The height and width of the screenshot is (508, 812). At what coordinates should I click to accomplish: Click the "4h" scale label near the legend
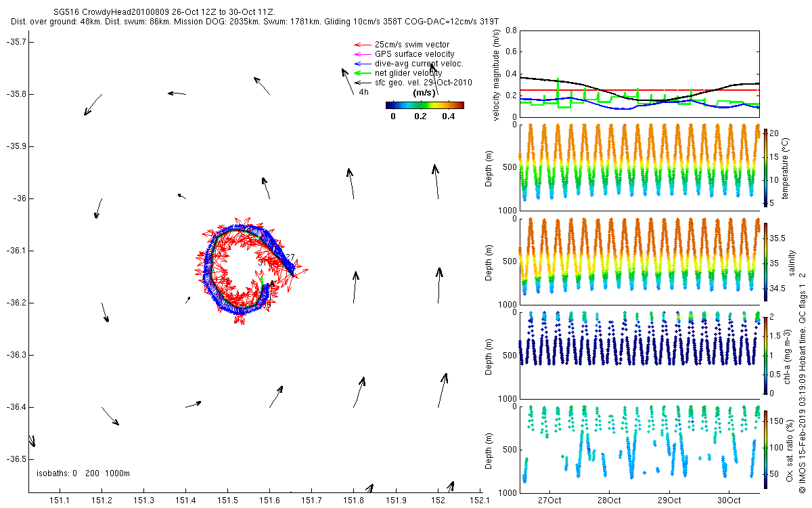pyautogui.click(x=363, y=92)
